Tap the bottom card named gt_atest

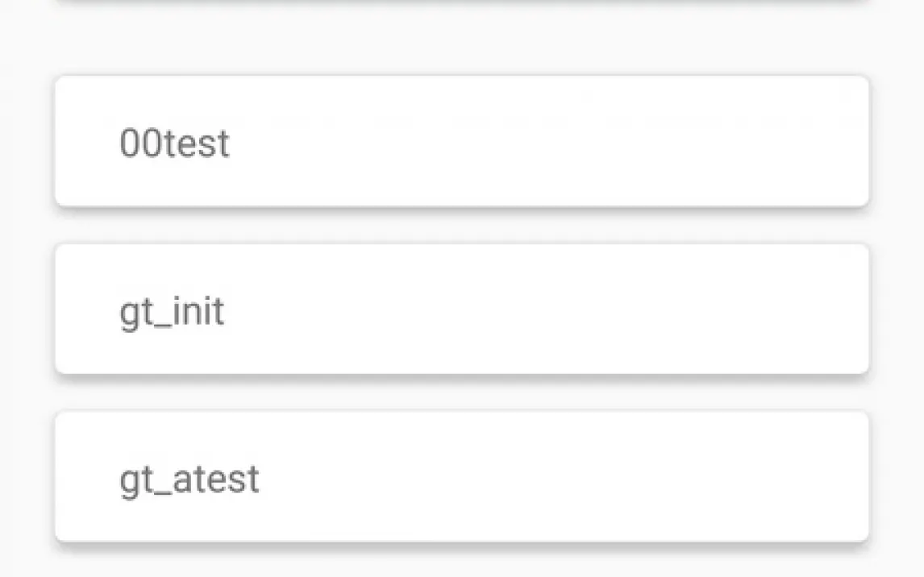[x=461, y=477]
